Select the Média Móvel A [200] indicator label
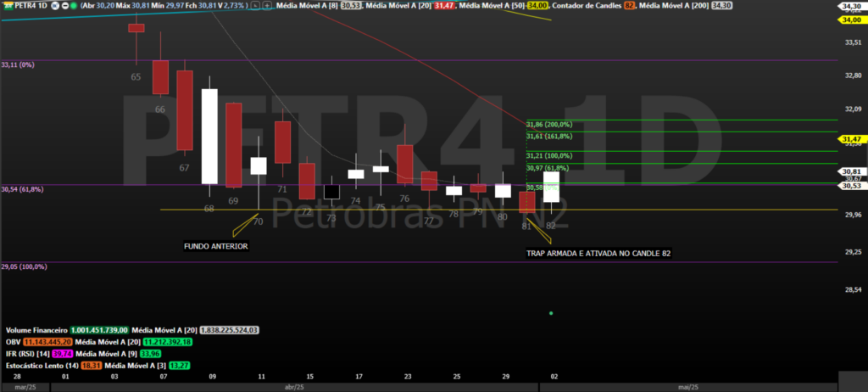The image size is (868, 392). click(673, 6)
